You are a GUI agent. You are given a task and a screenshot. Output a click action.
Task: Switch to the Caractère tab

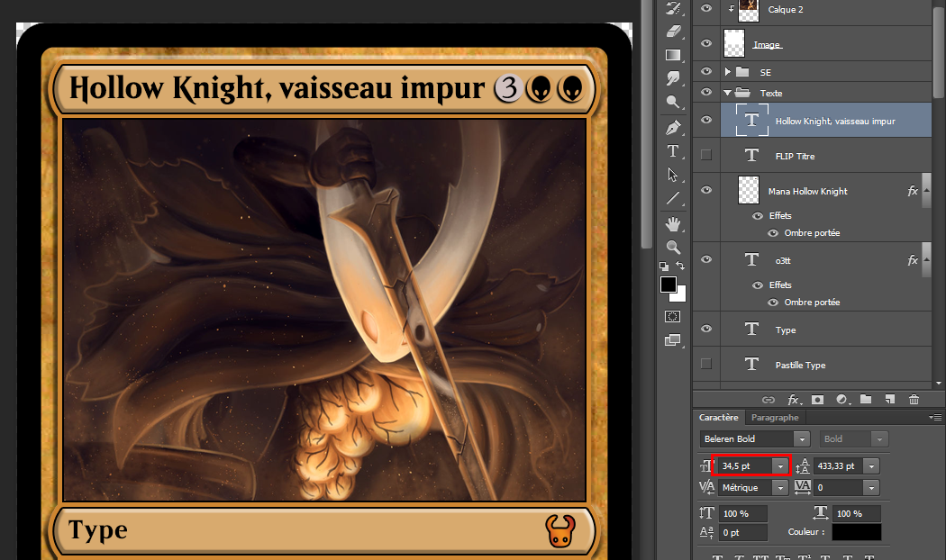(x=719, y=417)
